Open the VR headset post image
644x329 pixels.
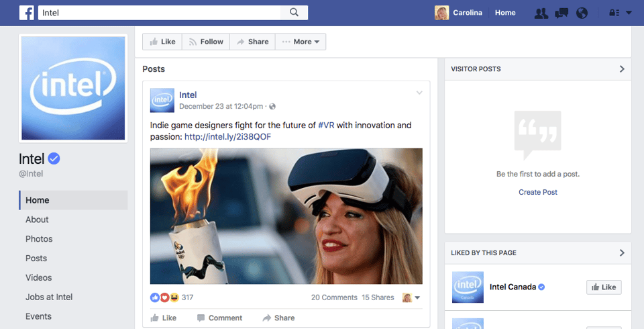click(286, 216)
